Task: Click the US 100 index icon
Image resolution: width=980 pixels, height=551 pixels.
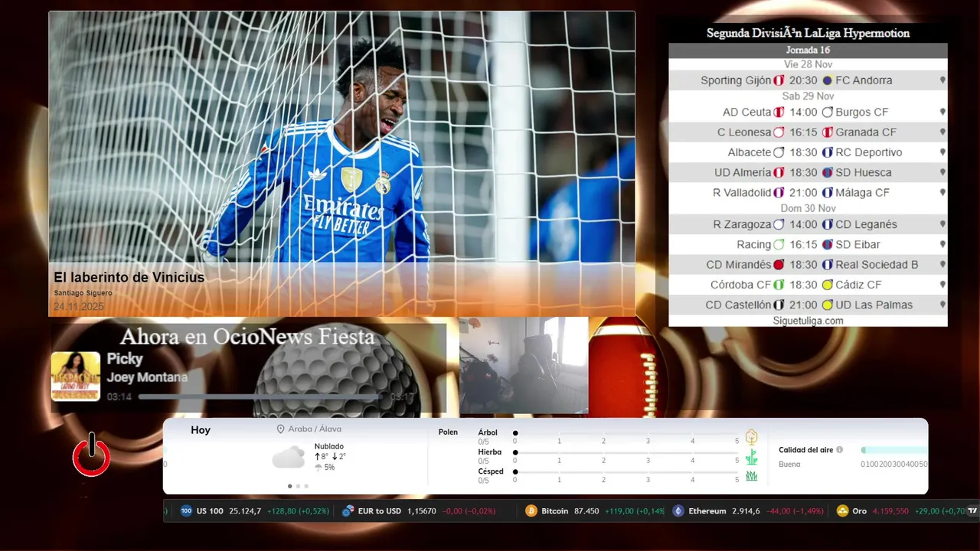Action: (186, 510)
